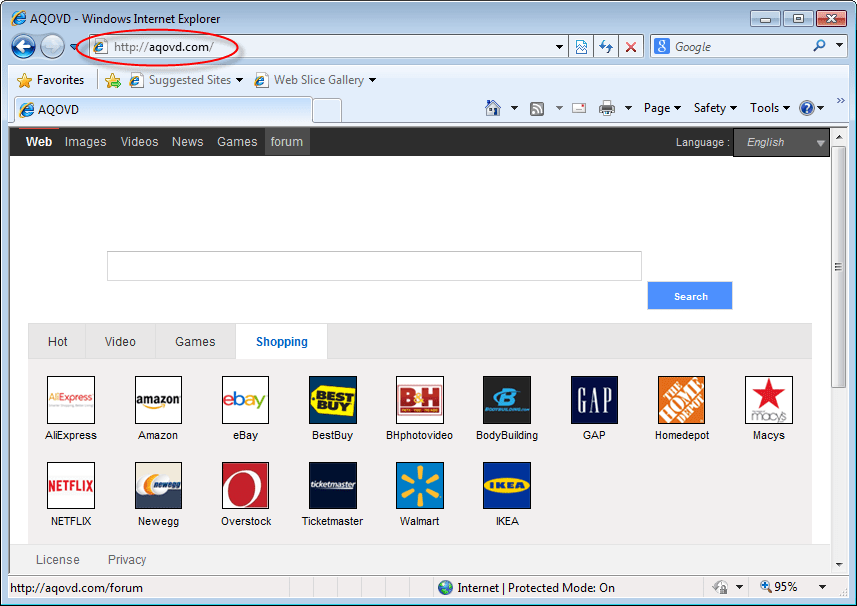The image size is (857, 606).
Task: Select the AQOVD browser tab
Action: pyautogui.click(x=163, y=110)
